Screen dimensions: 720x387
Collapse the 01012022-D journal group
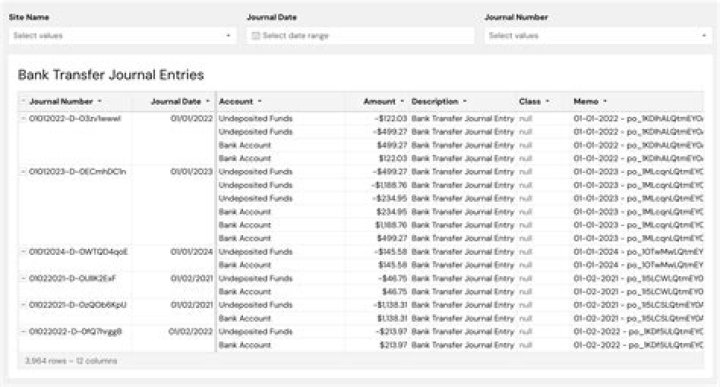click(23, 118)
